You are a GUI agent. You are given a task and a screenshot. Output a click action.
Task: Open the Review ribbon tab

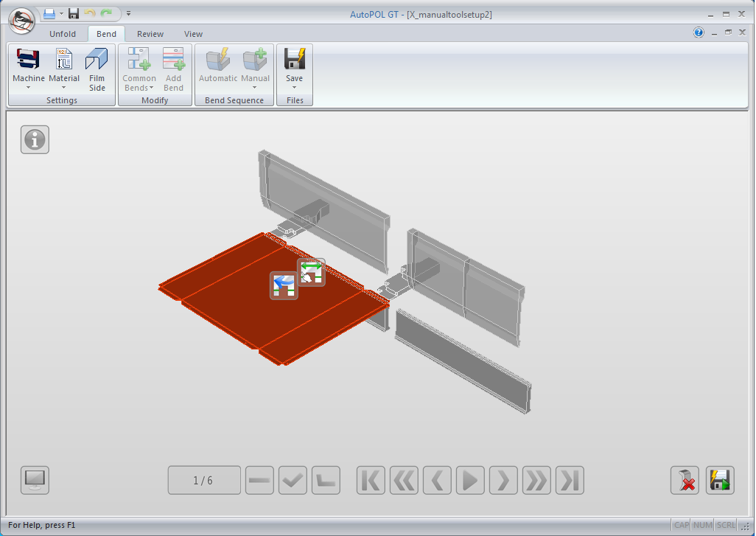[x=150, y=34]
